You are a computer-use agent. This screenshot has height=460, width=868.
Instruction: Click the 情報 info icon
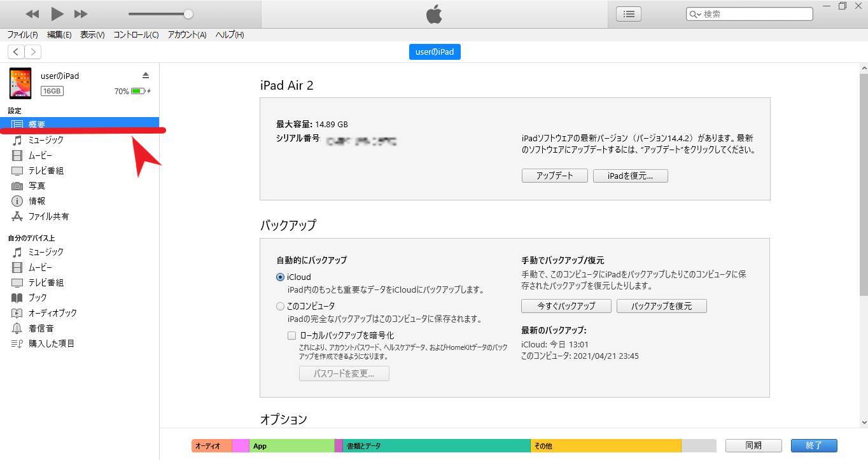click(17, 201)
